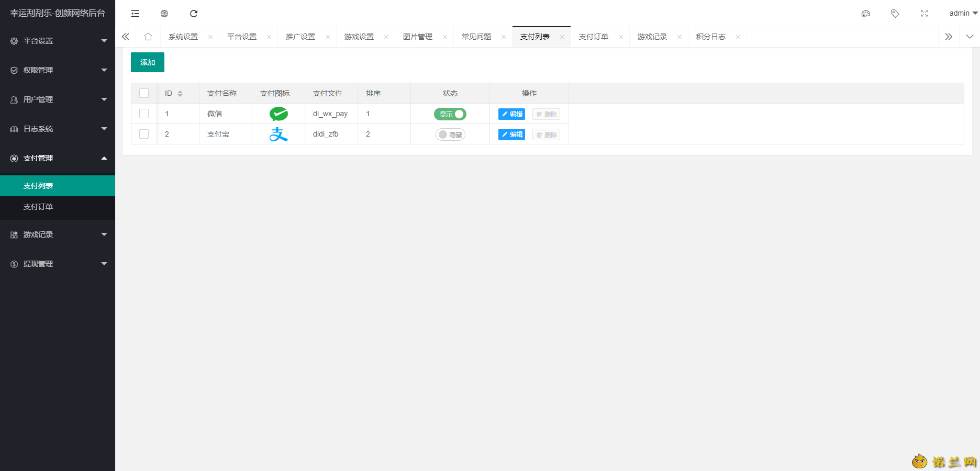
Task: Check the checkbox for the 支付宝 row
Action: (144, 134)
